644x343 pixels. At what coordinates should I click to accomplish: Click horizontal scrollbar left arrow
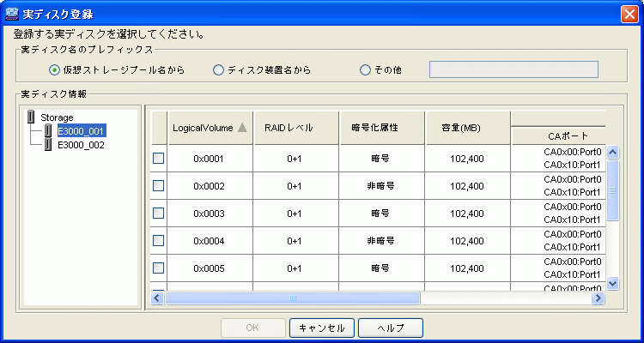156,298
